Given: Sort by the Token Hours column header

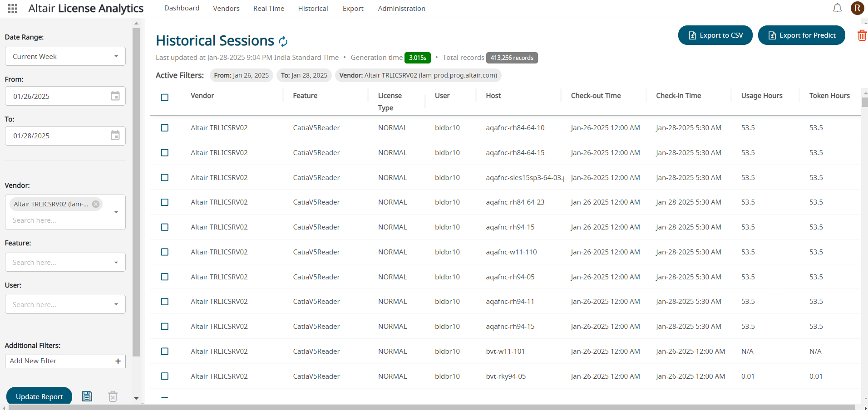Looking at the screenshot, I should tap(829, 96).
